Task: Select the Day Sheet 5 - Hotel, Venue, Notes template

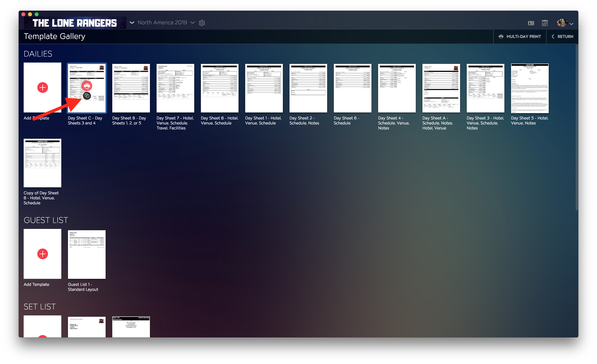Action: (530, 88)
